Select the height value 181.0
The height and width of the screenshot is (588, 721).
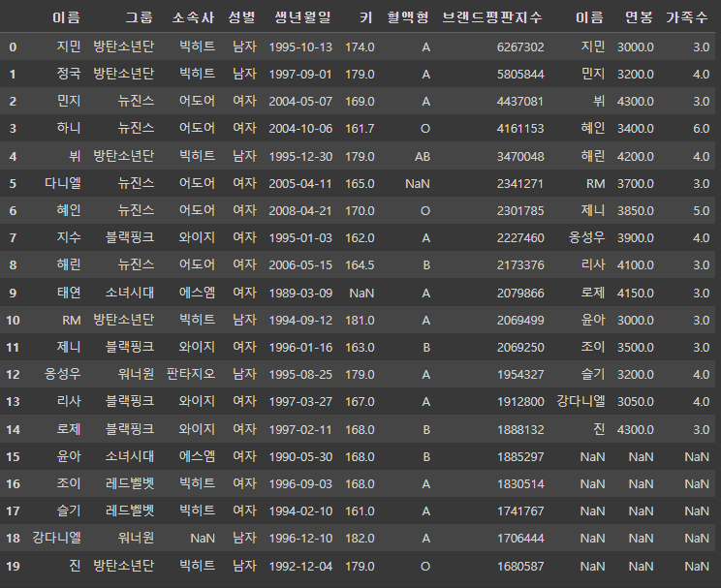360,321
